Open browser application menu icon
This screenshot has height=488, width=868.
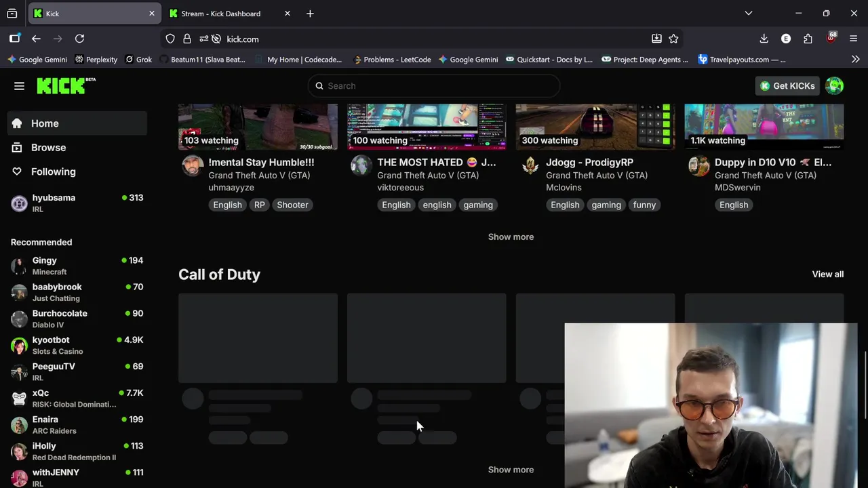[x=854, y=39]
